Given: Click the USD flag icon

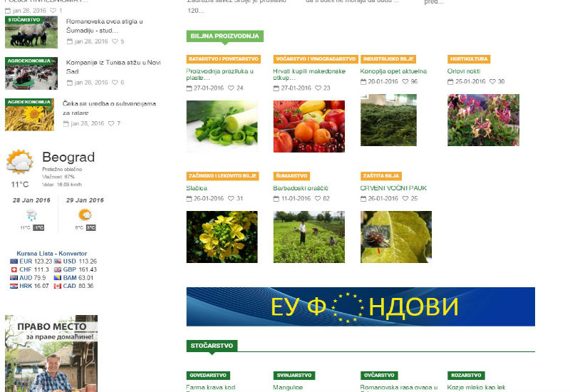Looking at the screenshot, I should pyautogui.click(x=58, y=261).
